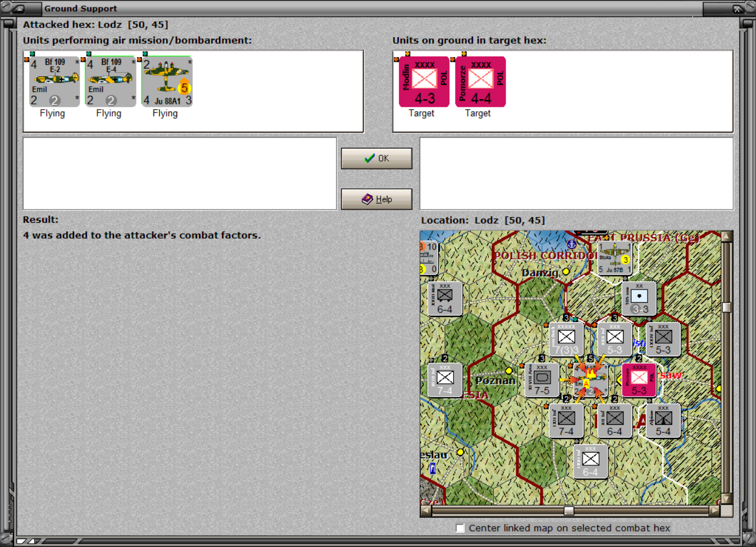Click the Stuka Ju 87B counter on map
This screenshot has height=547, width=756.
click(x=614, y=258)
